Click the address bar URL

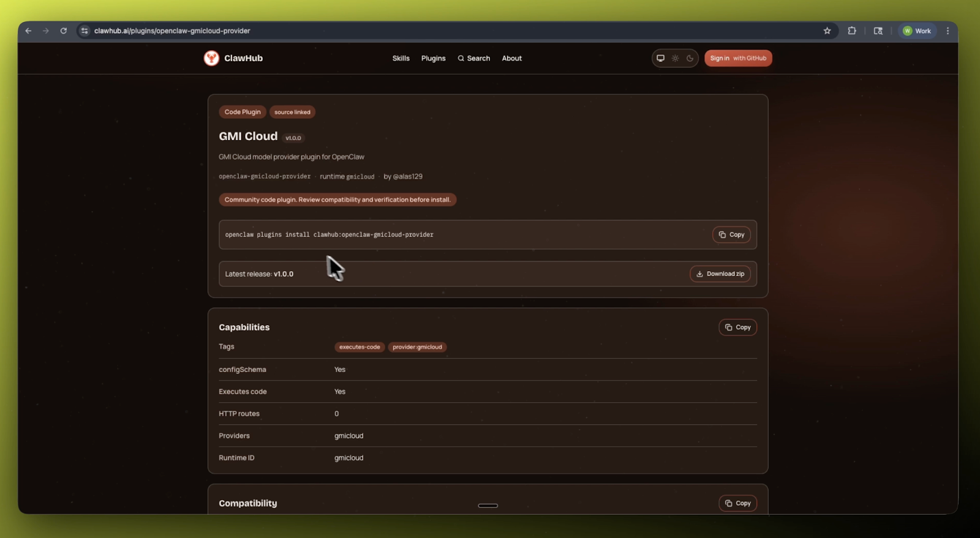tap(172, 31)
